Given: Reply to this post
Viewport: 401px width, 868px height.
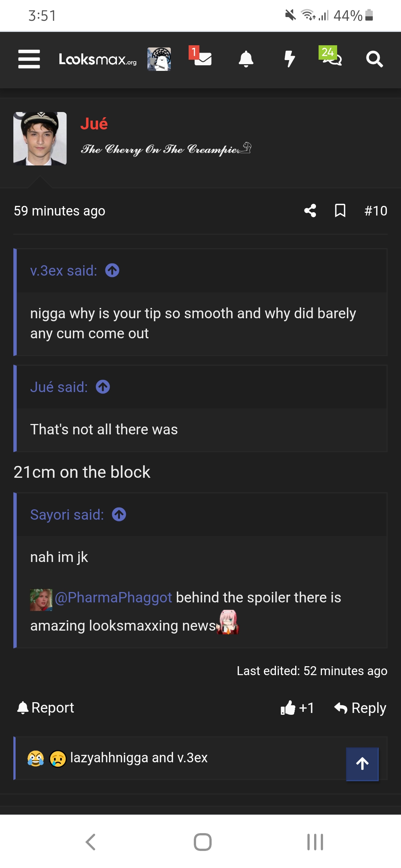Looking at the screenshot, I should click(x=360, y=708).
